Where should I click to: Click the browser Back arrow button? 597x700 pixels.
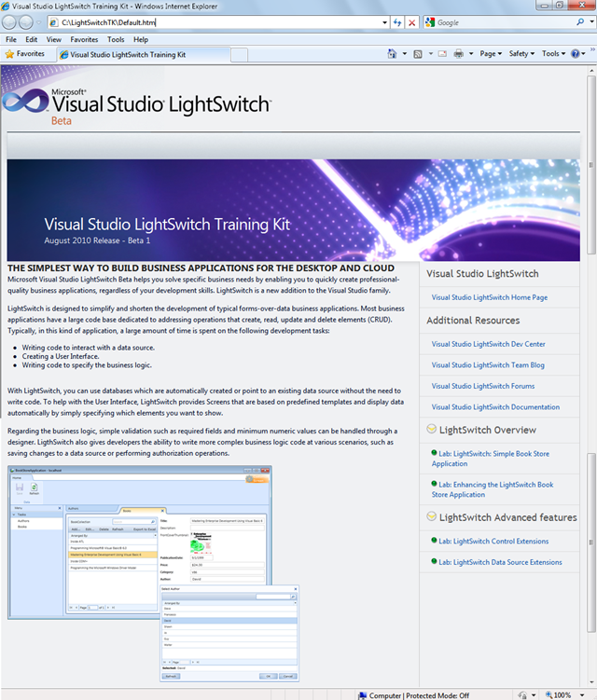click(x=9, y=22)
